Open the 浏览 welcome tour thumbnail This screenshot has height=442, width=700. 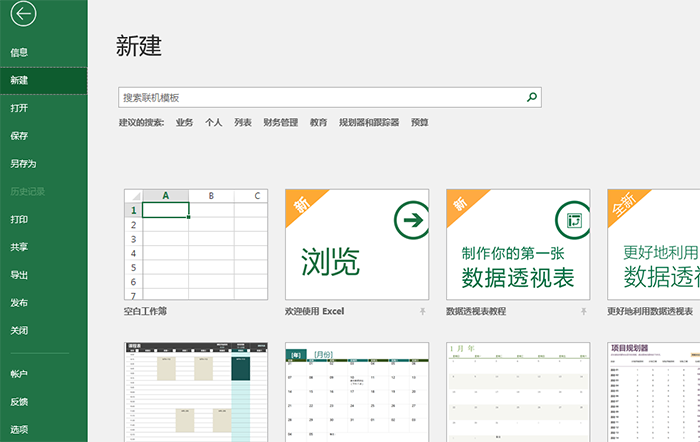coord(357,244)
